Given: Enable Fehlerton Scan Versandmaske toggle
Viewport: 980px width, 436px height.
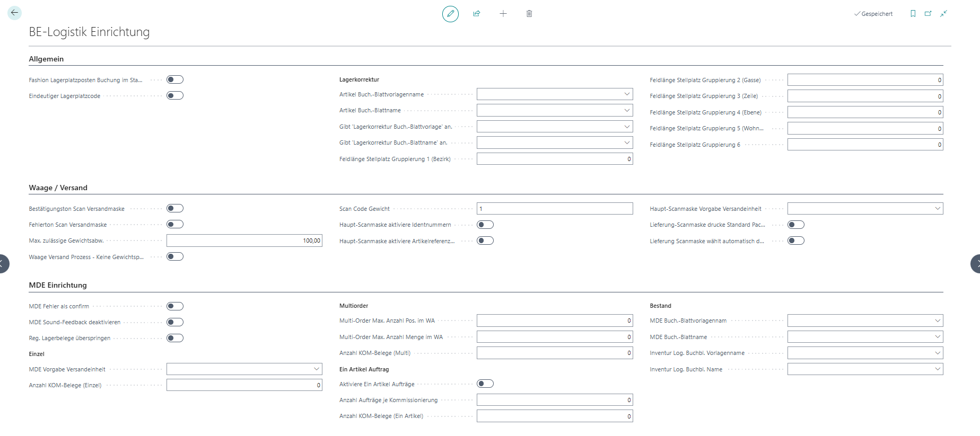Looking at the screenshot, I should click(175, 225).
